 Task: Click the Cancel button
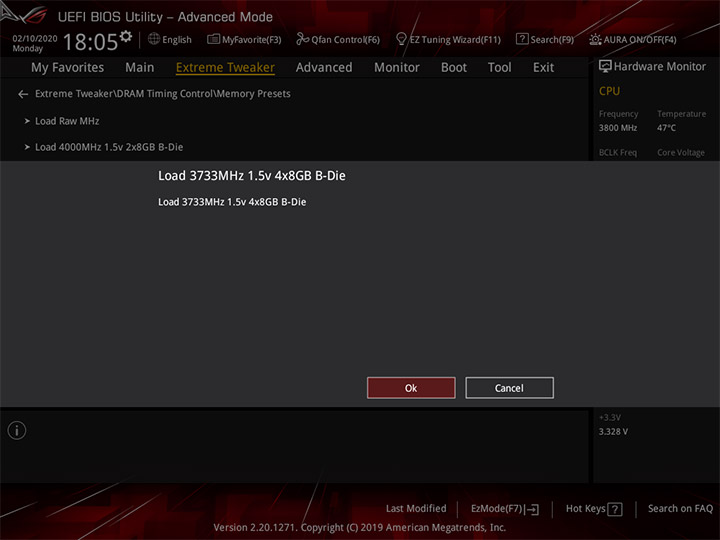tap(509, 388)
